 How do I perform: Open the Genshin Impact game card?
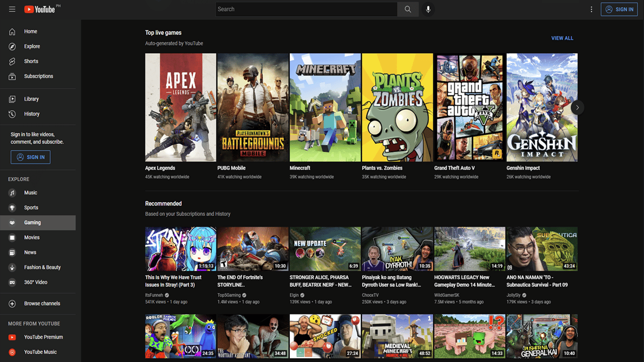click(542, 107)
